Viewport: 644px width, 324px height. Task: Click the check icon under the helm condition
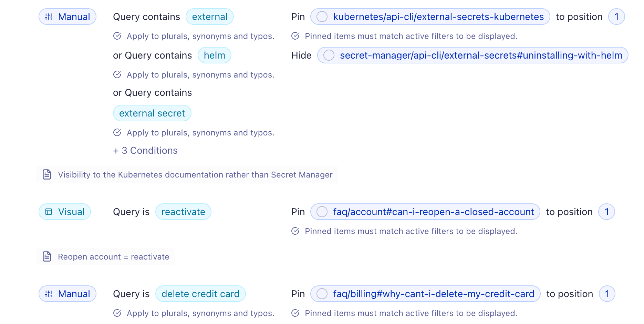point(117,75)
